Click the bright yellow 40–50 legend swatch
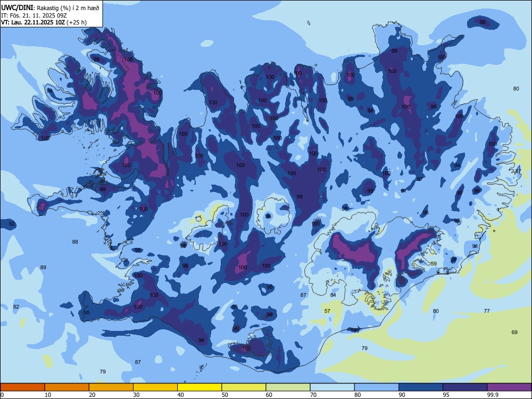 (199, 387)
